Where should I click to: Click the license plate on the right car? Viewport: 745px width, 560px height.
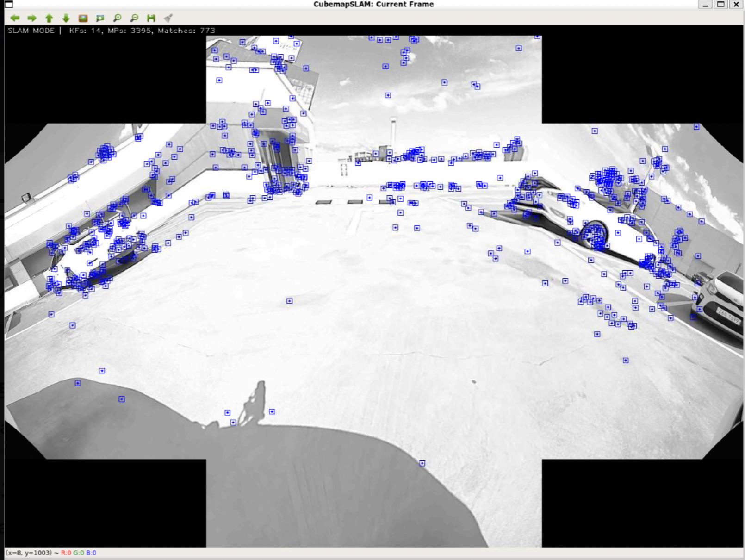click(x=729, y=316)
